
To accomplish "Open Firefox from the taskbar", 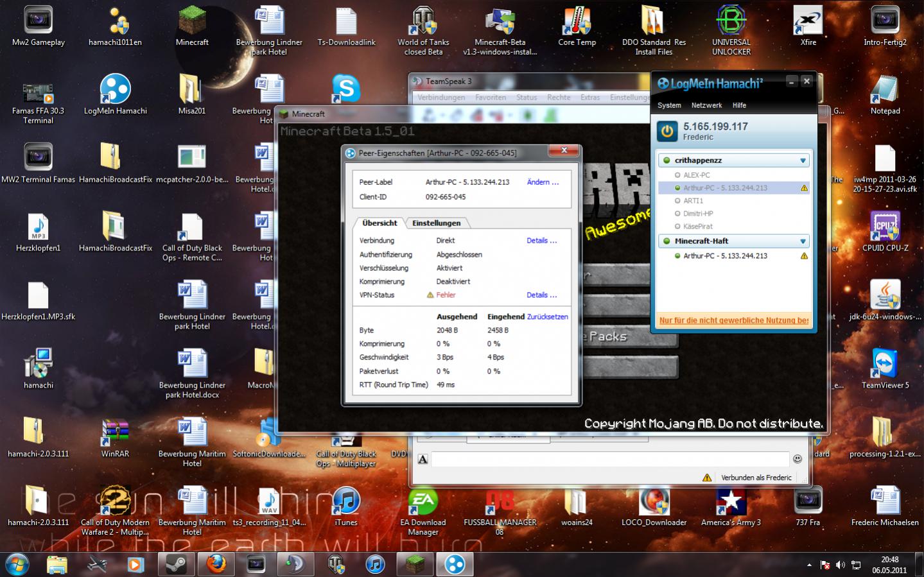I will tap(216, 564).
